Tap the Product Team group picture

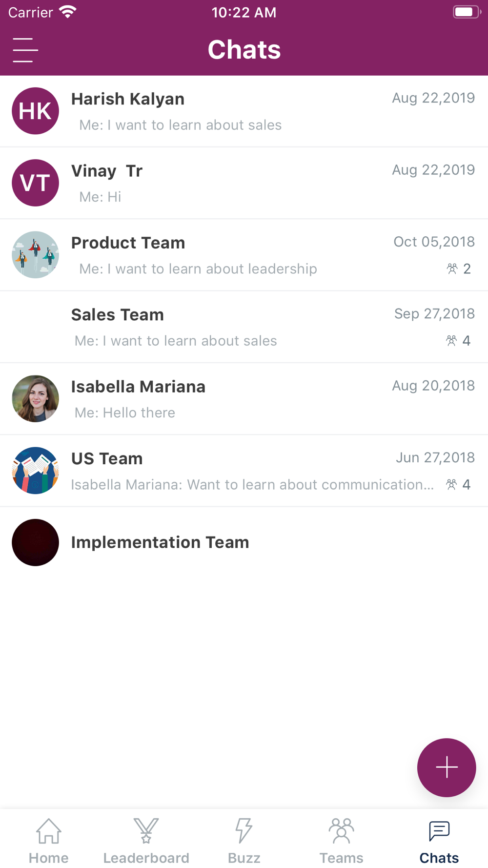[x=36, y=255]
